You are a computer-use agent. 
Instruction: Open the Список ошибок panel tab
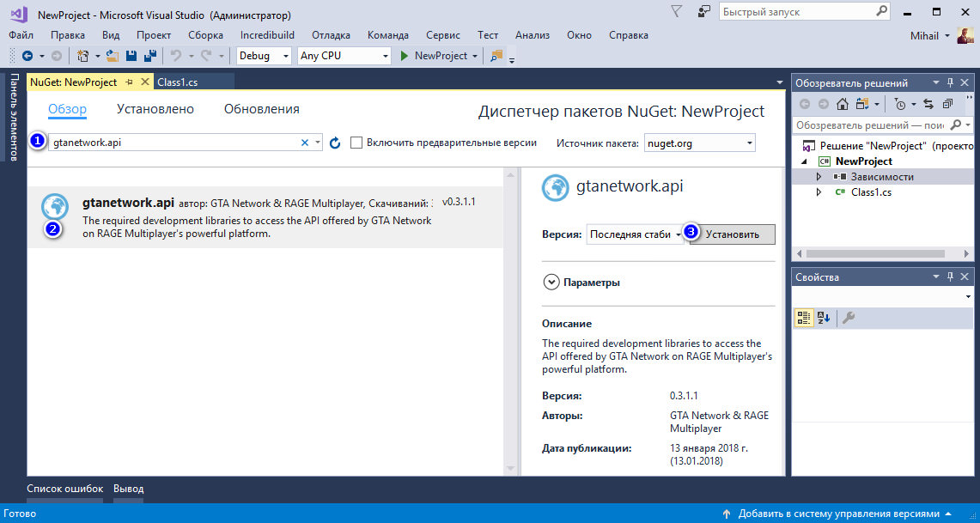(64, 489)
